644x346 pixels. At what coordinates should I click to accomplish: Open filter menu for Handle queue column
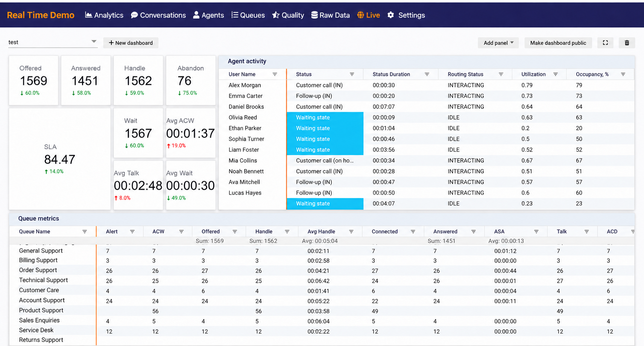[287, 232]
